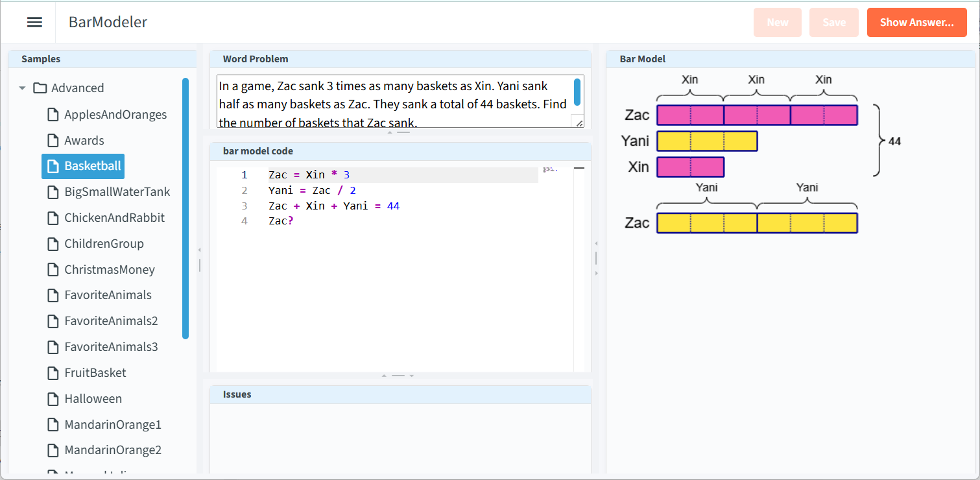Click the ApplesAndOranges file icon
Viewport: 980px width, 480px height.
pyautogui.click(x=53, y=115)
